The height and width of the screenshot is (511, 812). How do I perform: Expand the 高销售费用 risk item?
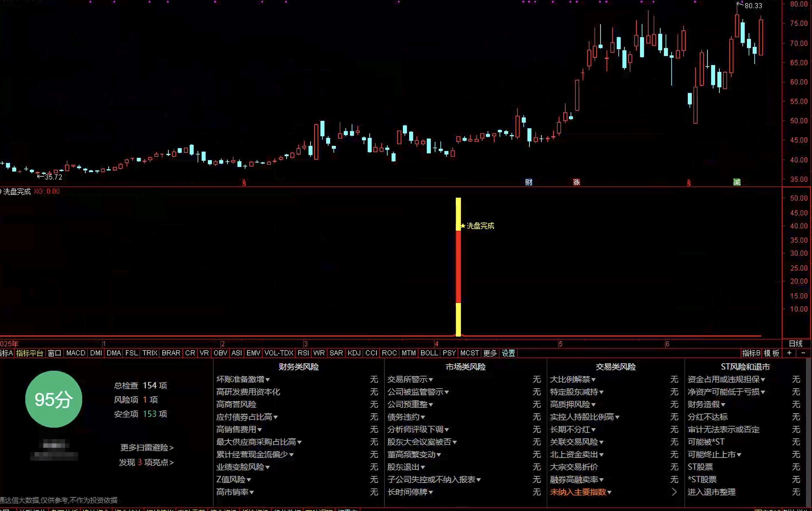(x=239, y=429)
